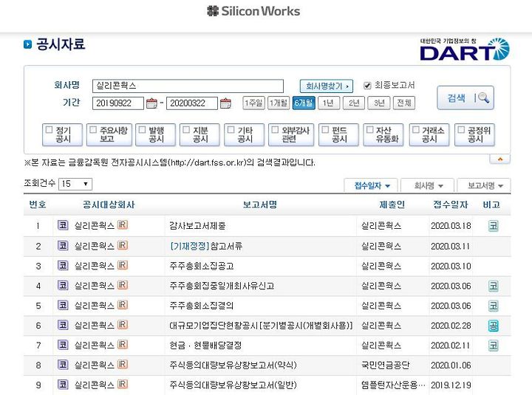The height and width of the screenshot is (395, 532).
Task: Click the IR icon in row 5
Action: pyautogui.click(x=123, y=305)
